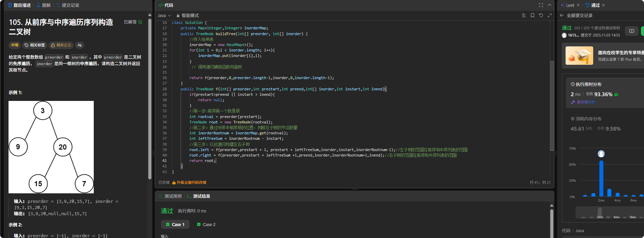
Task: Open the 提交记录 submissions tab
Action: point(68,5)
